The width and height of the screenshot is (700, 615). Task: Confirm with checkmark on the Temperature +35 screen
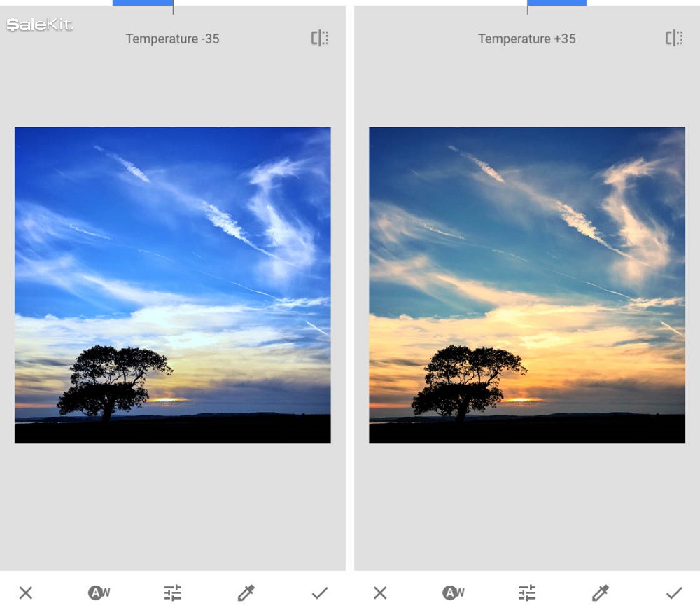tap(674, 593)
